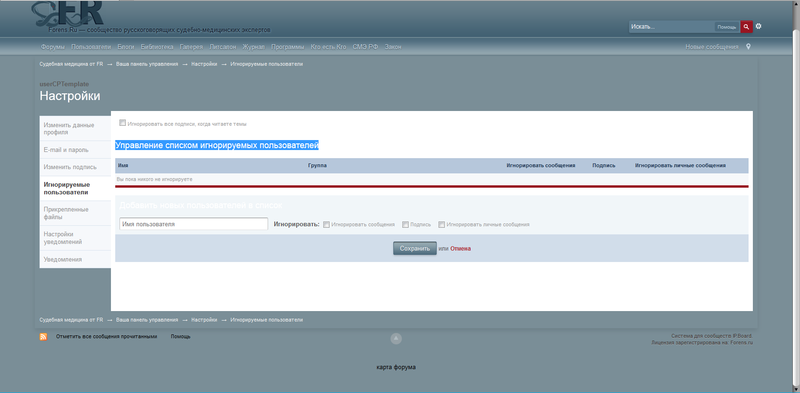800x393 pixels.
Task: Click the Новые сообщения link
Action: coord(712,47)
